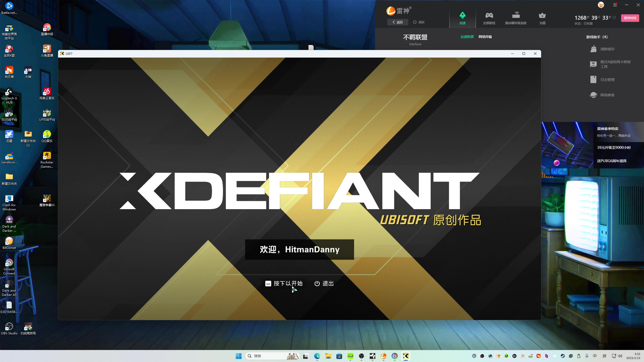Click 退出 to quit XDefiant
The width and height of the screenshot is (644, 362).
tap(324, 284)
